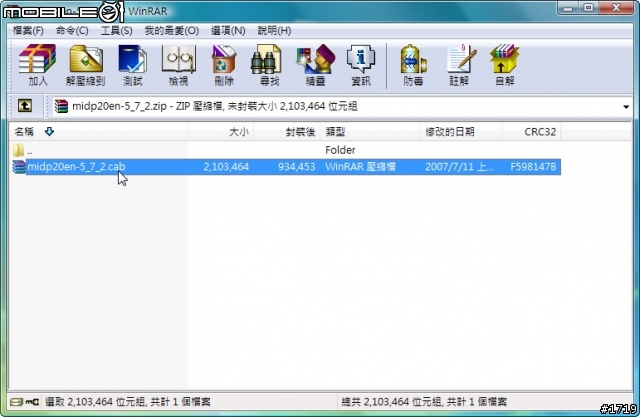This screenshot has height=417, width=640.
Task: Click packed size value 934,453
Action: click(x=297, y=166)
